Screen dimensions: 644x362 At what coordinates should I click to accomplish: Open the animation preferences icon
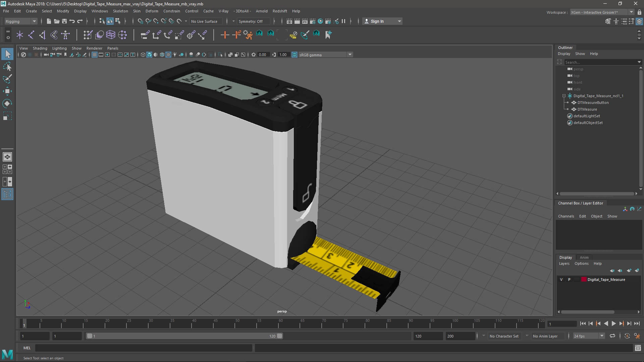point(637,336)
